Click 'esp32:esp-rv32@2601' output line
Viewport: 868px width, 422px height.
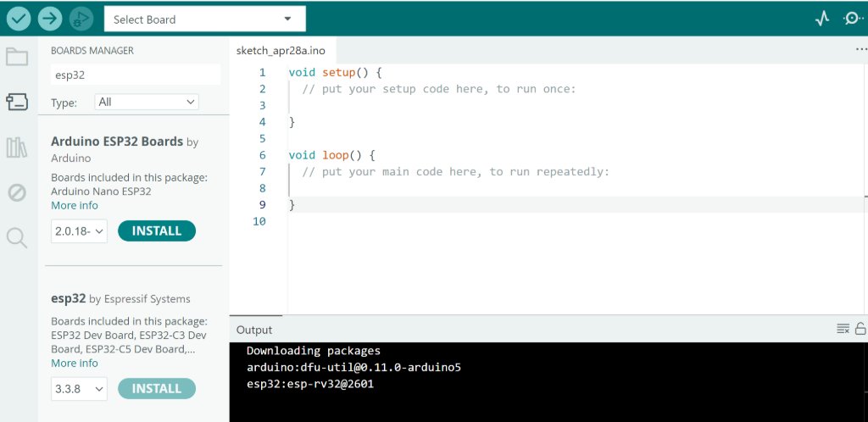tap(310, 383)
